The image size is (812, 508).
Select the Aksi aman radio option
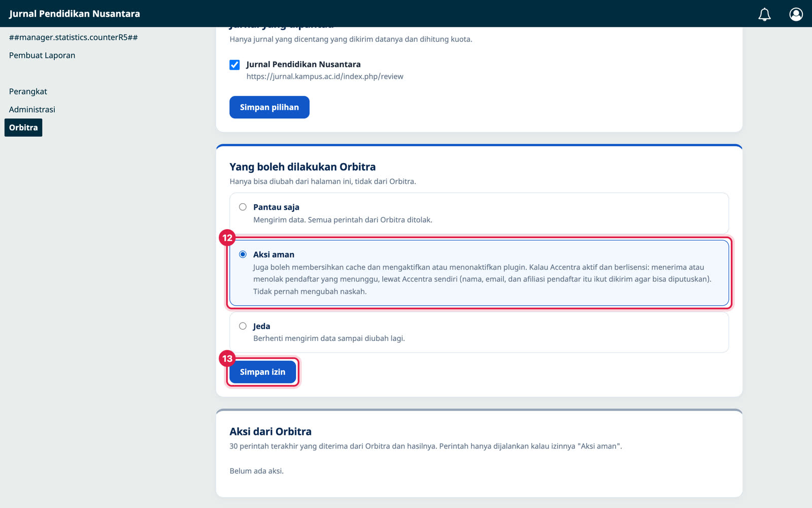pyautogui.click(x=243, y=254)
